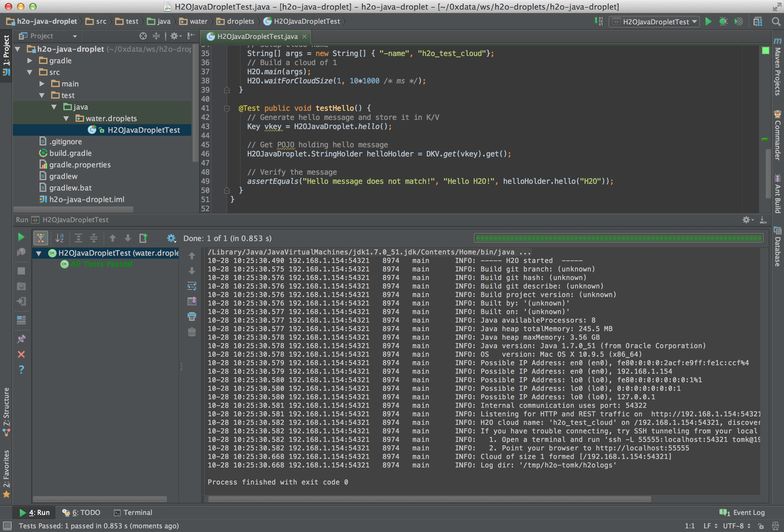Stop the running process square icon
Screen dimensions: 784x532
pos(21,271)
